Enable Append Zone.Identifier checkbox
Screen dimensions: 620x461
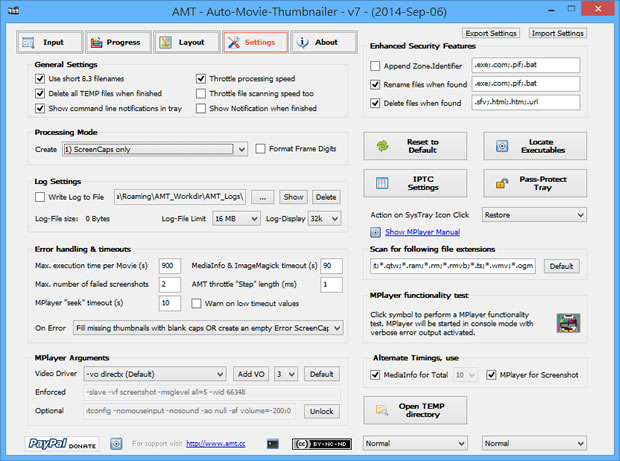click(375, 66)
